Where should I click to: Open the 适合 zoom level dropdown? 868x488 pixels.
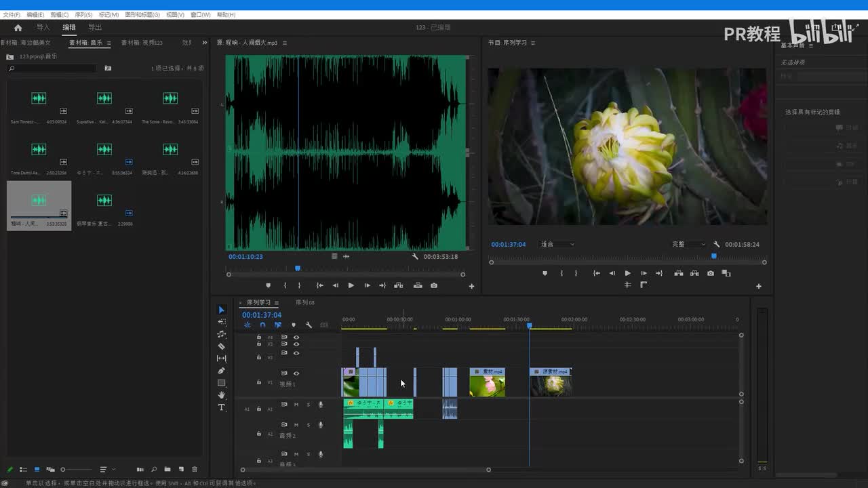coord(557,244)
